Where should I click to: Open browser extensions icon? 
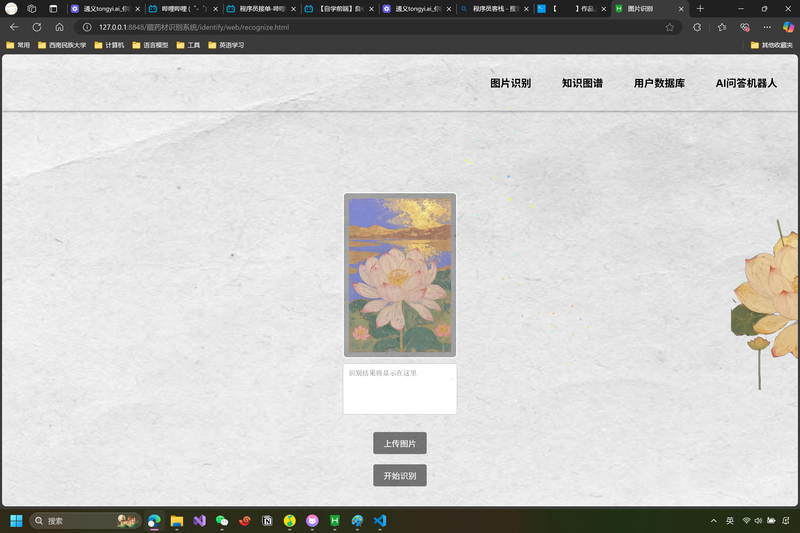(x=697, y=28)
